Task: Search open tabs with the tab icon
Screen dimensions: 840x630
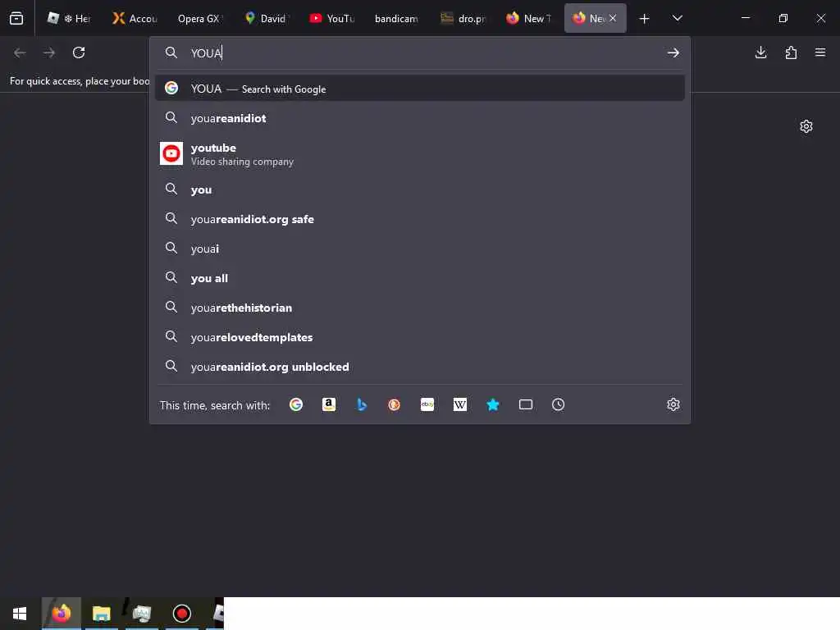Action: 526,404
